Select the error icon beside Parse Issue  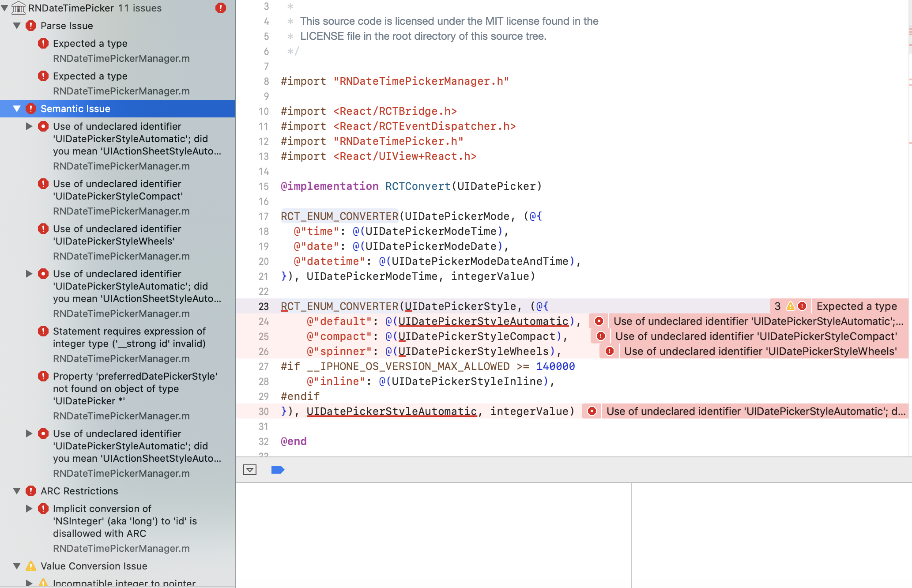[x=30, y=26]
